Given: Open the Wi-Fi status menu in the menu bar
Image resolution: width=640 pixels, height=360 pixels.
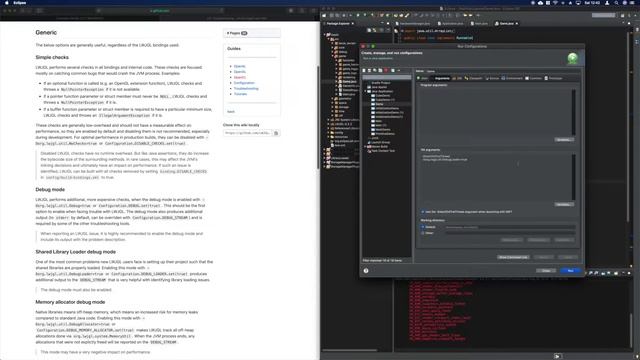Looking at the screenshot, I should coord(555,3).
